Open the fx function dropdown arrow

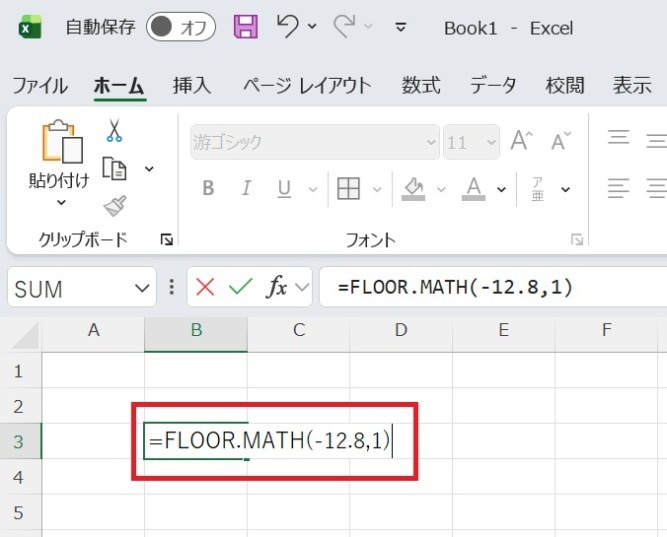(x=302, y=287)
